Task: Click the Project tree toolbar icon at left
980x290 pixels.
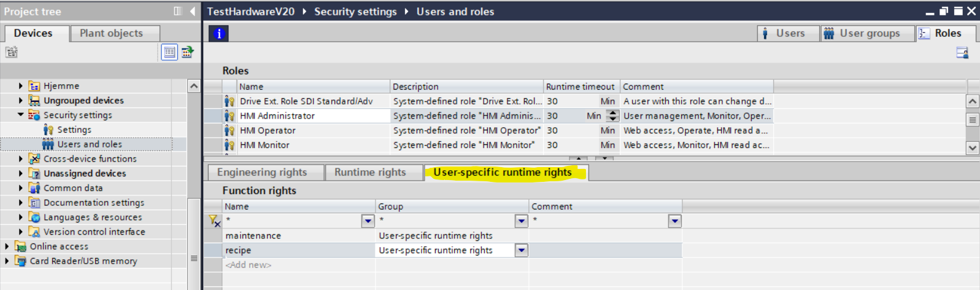Action: (x=12, y=52)
